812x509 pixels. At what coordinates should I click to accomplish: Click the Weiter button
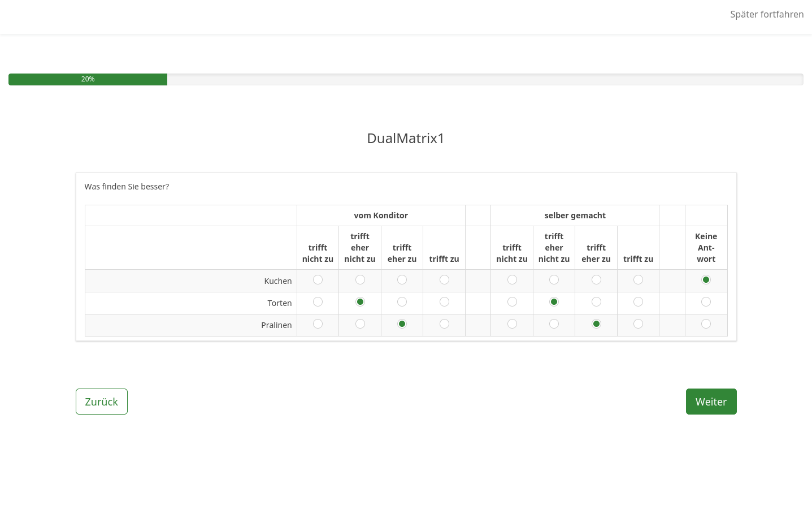point(711,402)
